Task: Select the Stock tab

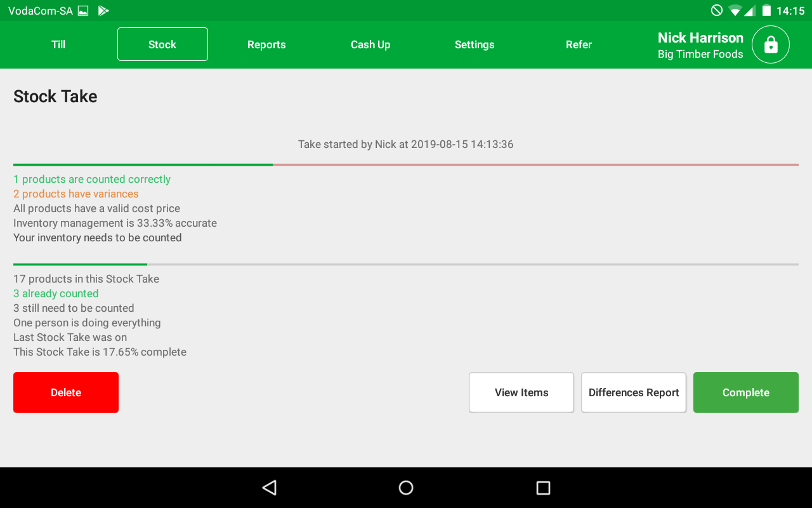Action: click(162, 44)
